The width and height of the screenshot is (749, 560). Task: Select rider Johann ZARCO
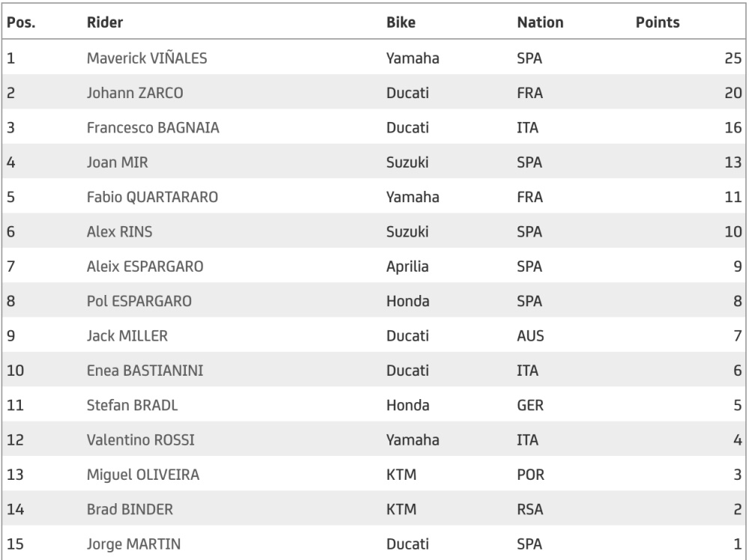tap(135, 93)
